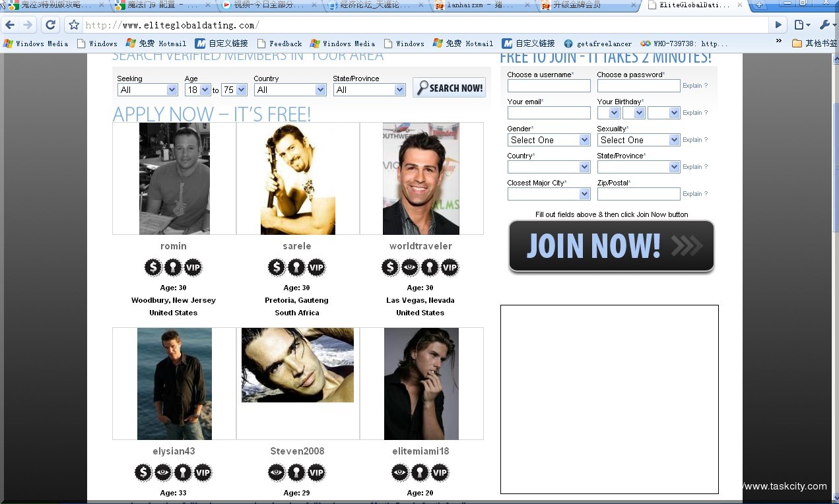Open the Seeking dropdown in search
This screenshot has width=839, height=504.
tap(147, 90)
